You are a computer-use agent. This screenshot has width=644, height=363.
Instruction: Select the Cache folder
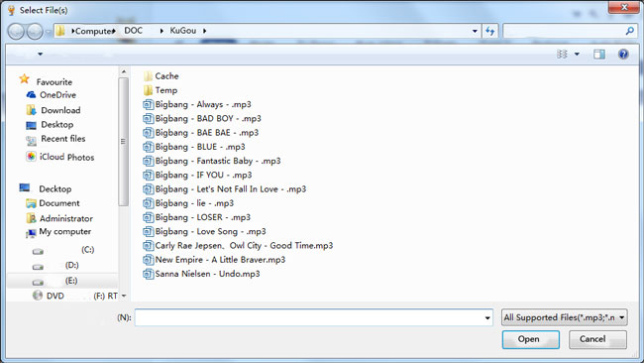point(166,76)
